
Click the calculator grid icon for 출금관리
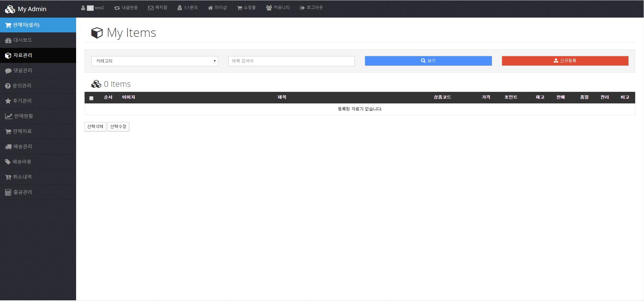(x=8, y=193)
